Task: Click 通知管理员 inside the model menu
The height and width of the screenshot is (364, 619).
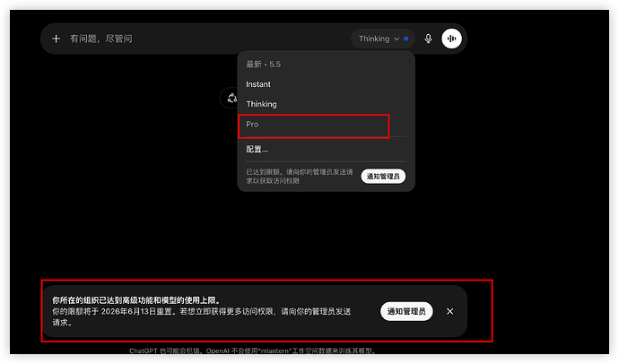Action: pos(383,177)
